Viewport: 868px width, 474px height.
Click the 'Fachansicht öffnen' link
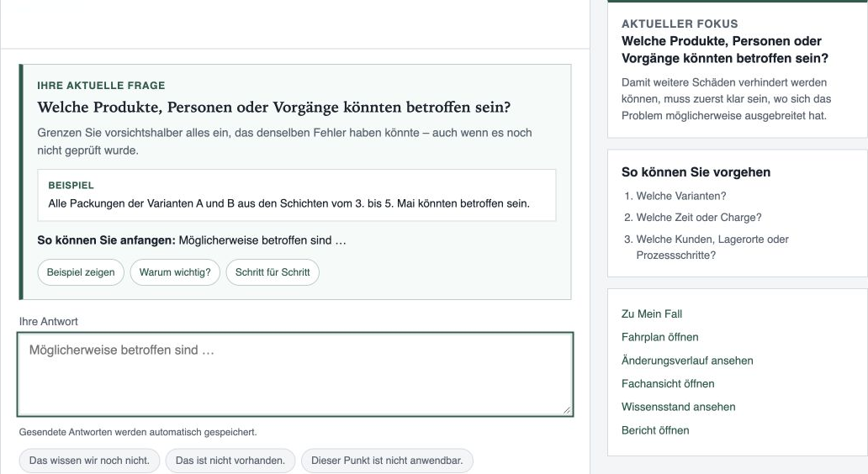point(668,383)
